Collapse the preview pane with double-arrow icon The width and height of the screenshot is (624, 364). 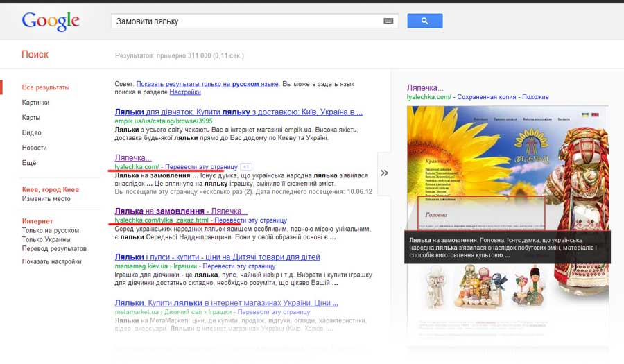384,173
